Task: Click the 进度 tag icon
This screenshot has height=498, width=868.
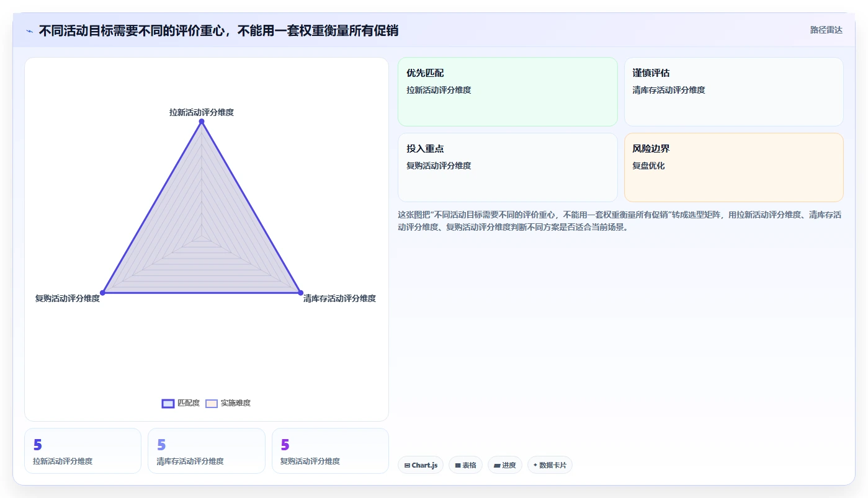Action: click(497, 465)
